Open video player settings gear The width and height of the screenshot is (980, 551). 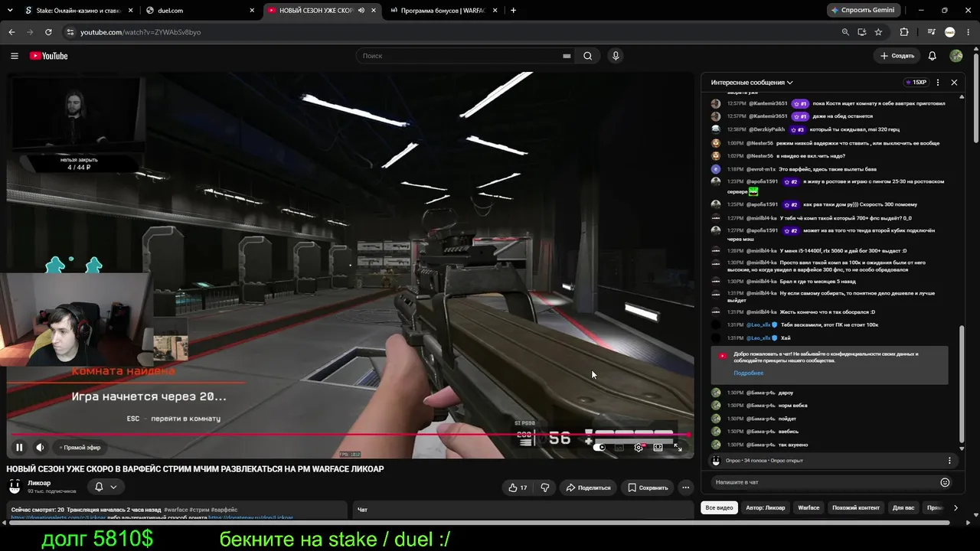(639, 448)
